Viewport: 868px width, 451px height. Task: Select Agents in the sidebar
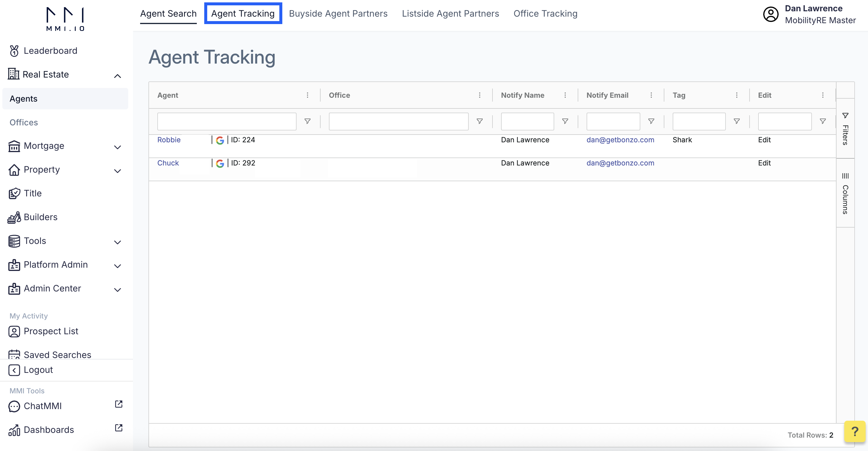click(65, 99)
